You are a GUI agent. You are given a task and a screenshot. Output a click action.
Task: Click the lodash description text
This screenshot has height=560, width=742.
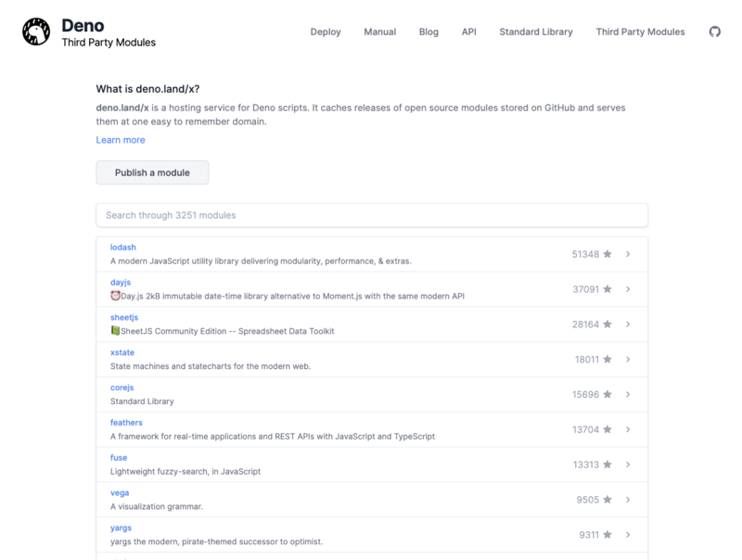[x=261, y=261]
